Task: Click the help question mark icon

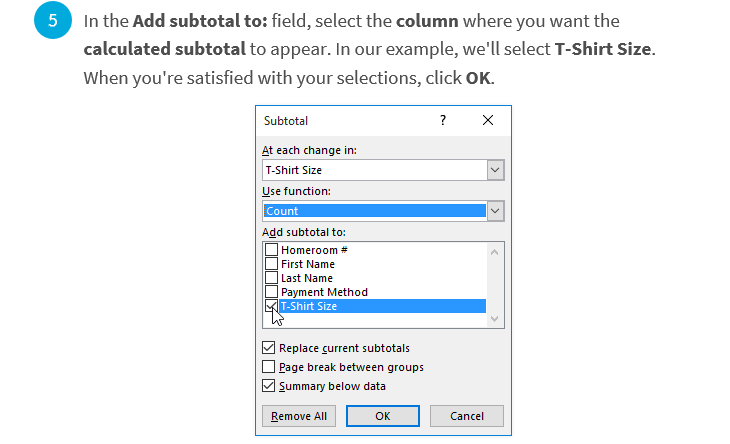Action: click(443, 121)
